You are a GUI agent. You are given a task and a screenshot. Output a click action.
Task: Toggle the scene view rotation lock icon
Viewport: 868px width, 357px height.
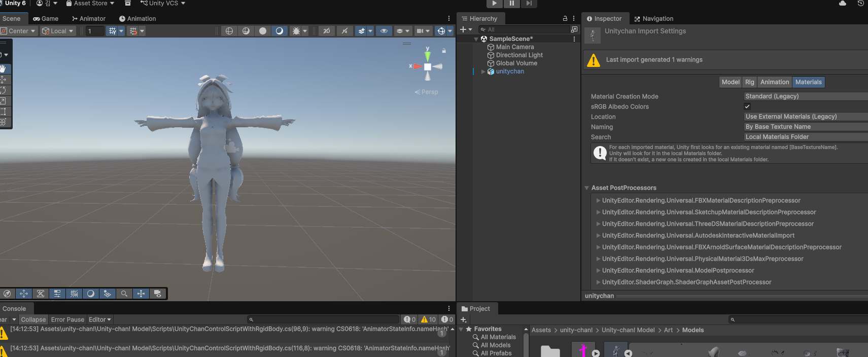(444, 51)
